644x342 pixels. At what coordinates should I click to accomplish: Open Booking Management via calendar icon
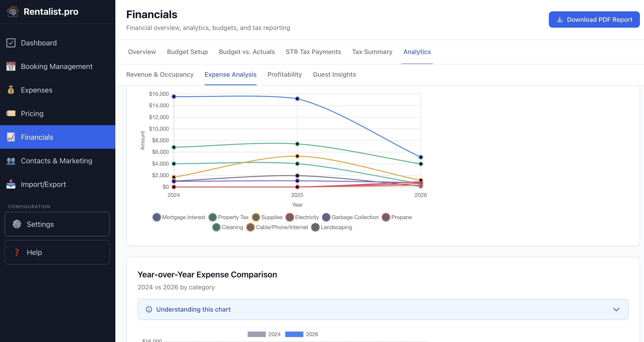[11, 66]
